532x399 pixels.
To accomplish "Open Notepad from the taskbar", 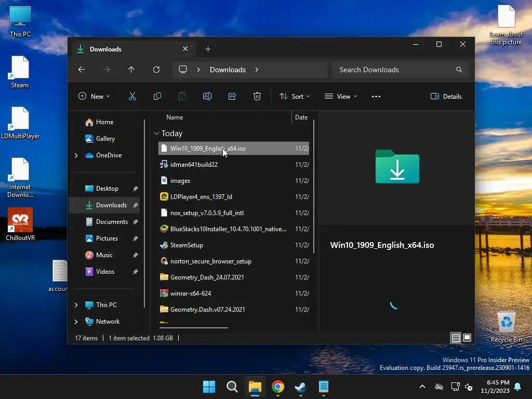I will pyautogui.click(x=323, y=387).
